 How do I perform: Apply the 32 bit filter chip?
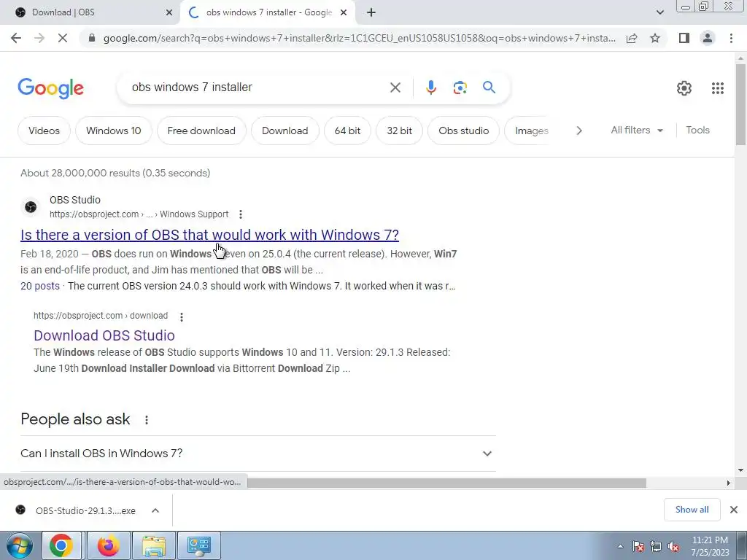[x=399, y=131]
